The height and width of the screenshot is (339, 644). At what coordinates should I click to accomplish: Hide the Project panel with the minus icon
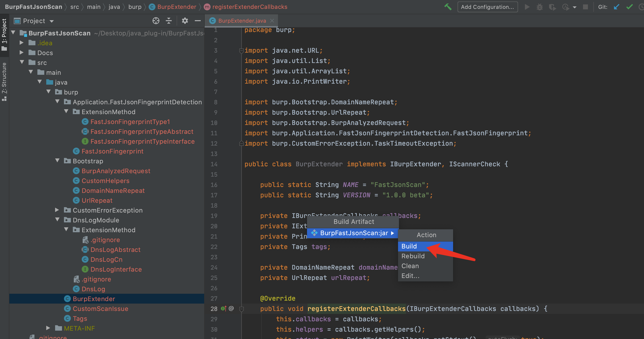[198, 21]
